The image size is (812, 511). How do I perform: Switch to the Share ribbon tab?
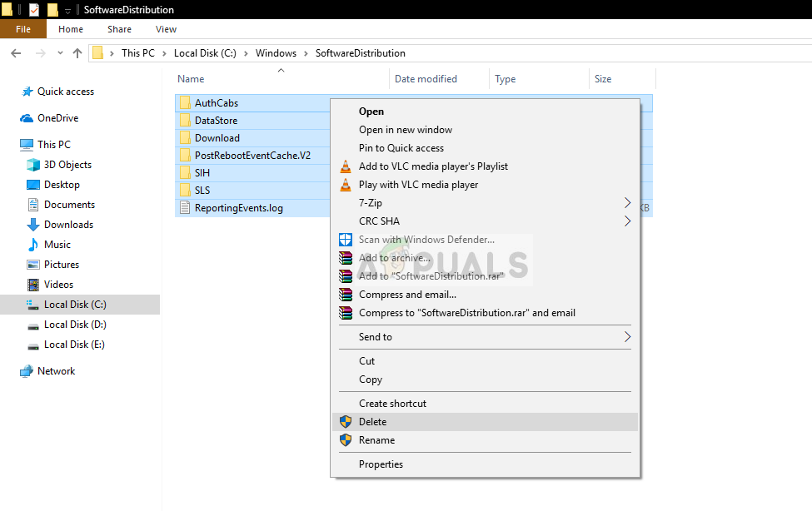119,29
